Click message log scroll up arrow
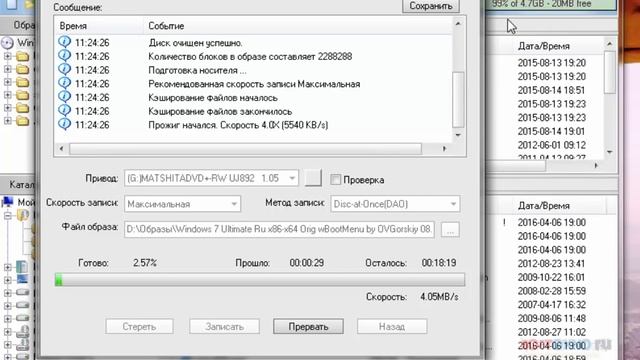Image resolution: width=640 pixels, height=360 pixels. pos(458,24)
